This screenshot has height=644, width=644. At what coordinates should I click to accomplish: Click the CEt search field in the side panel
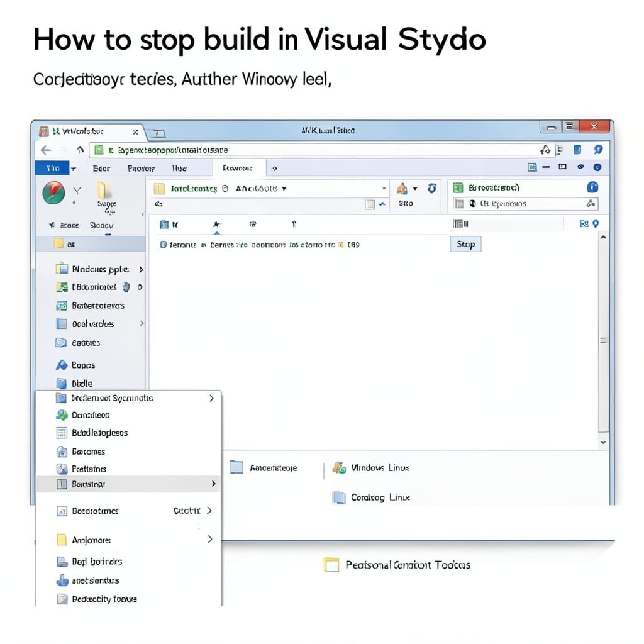(x=525, y=204)
